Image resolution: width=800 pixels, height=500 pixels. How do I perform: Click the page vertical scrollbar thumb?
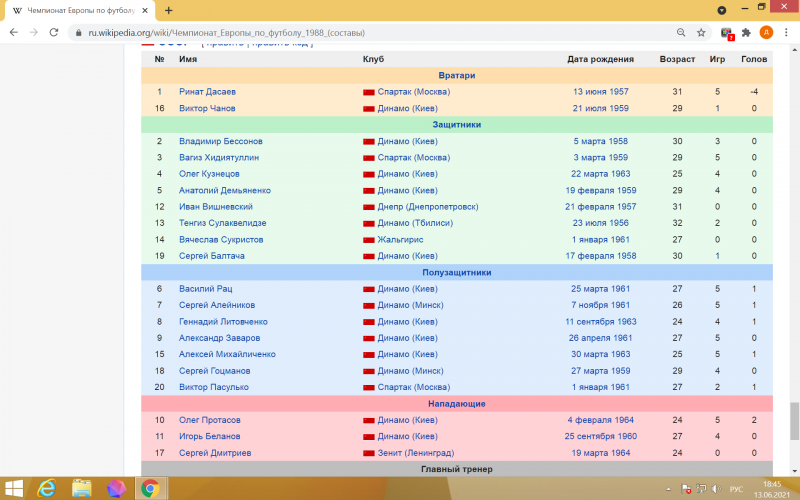[x=794, y=421]
